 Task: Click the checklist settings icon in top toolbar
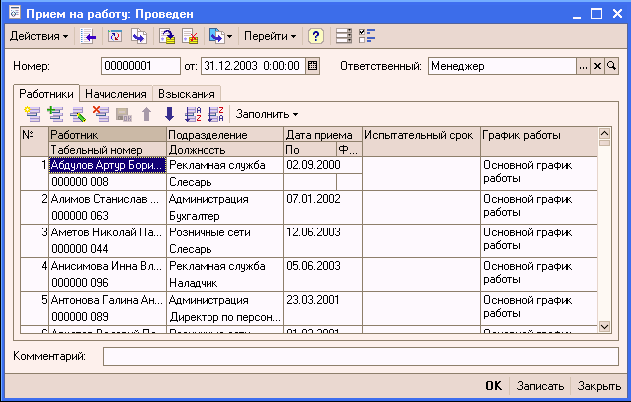point(366,37)
